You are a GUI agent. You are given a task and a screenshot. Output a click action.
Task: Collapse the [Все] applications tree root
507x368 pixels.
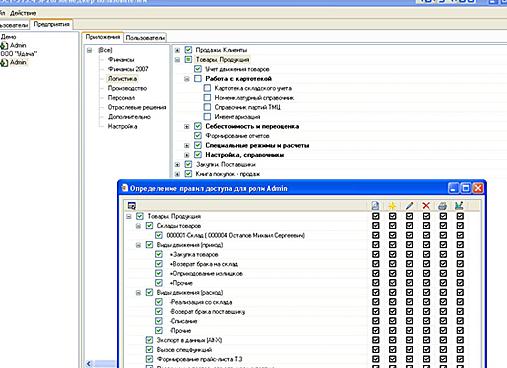point(89,50)
